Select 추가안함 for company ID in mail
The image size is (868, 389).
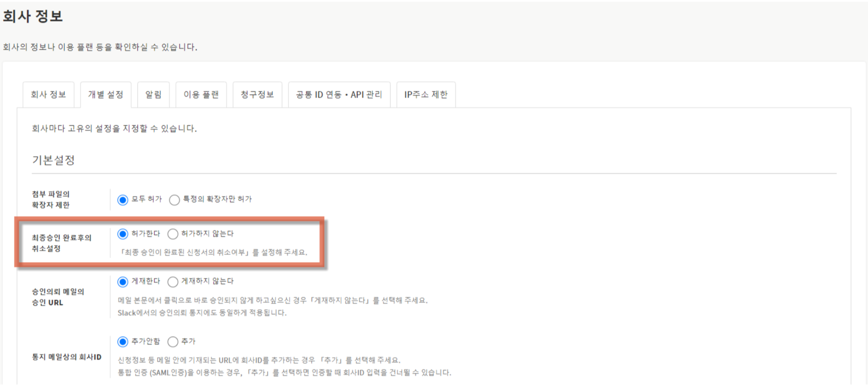pyautogui.click(x=123, y=342)
